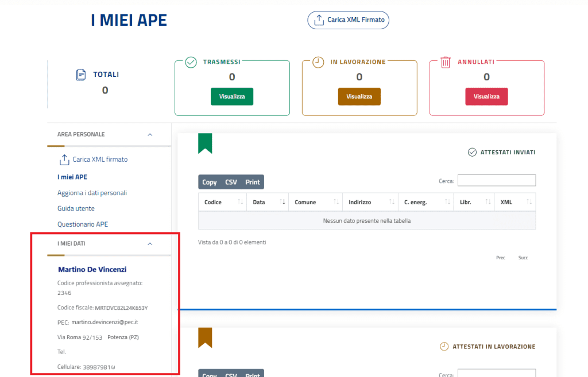Screen dimensions: 588x377
Task: Click the brown bookmark ribbon icon
Action: tap(205, 337)
